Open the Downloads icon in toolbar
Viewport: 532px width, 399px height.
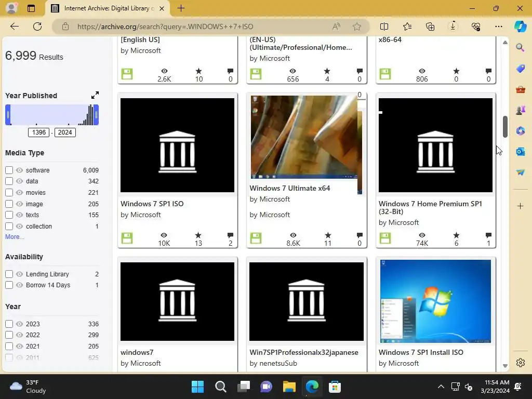[x=453, y=26]
